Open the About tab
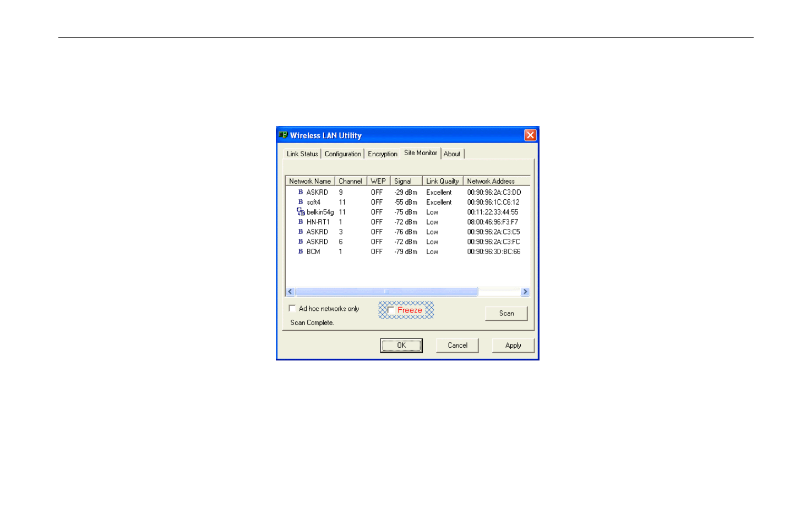 pos(452,154)
